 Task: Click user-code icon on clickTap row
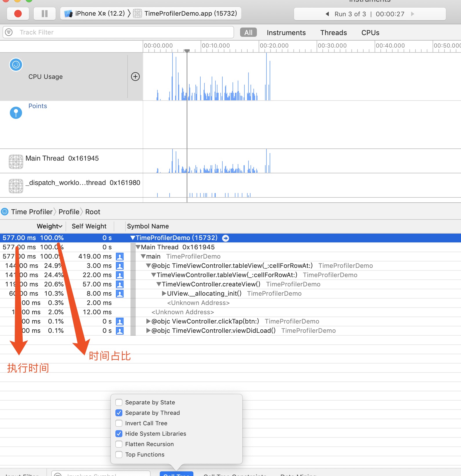[x=120, y=321]
